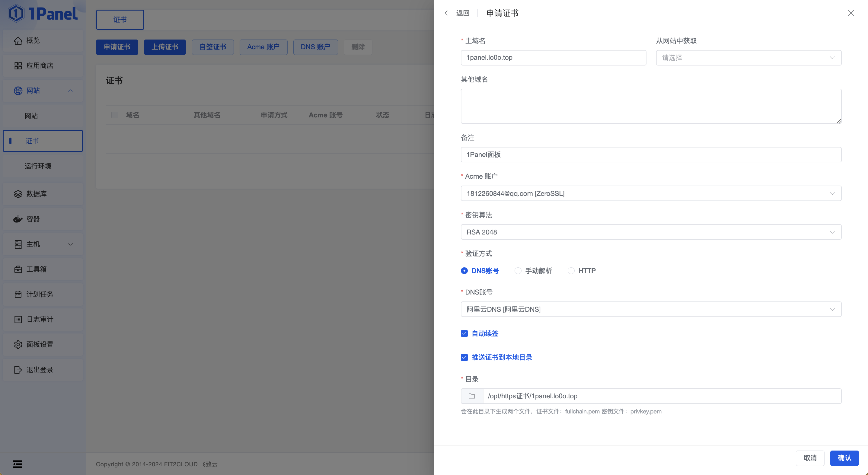
Task: Expand the 主机 menu chevron
Action: click(x=70, y=244)
